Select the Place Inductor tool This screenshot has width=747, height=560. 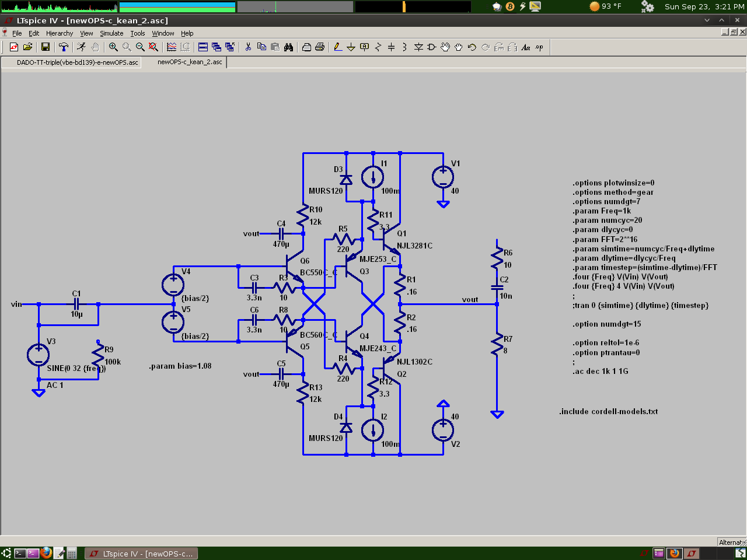point(405,47)
